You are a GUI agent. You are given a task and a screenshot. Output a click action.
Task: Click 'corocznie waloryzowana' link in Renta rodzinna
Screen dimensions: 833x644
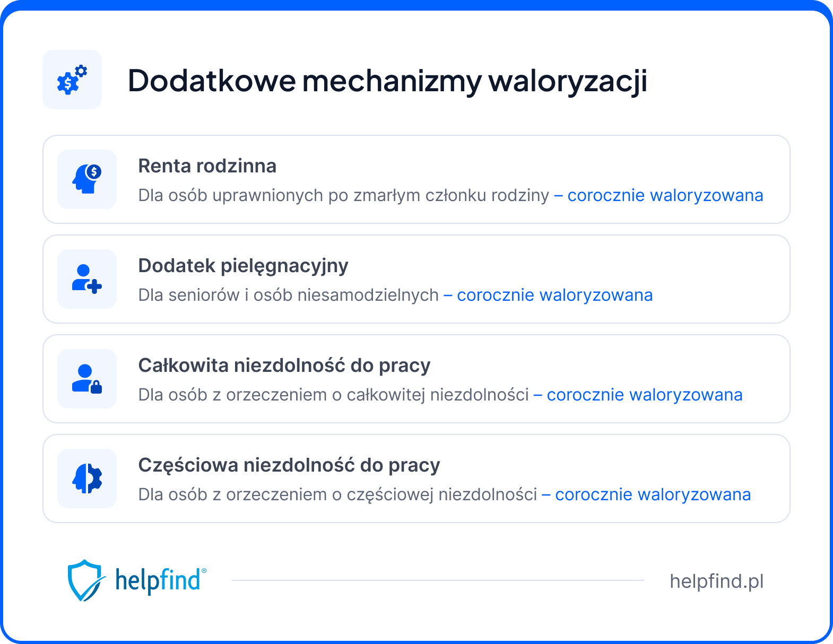[x=665, y=196]
